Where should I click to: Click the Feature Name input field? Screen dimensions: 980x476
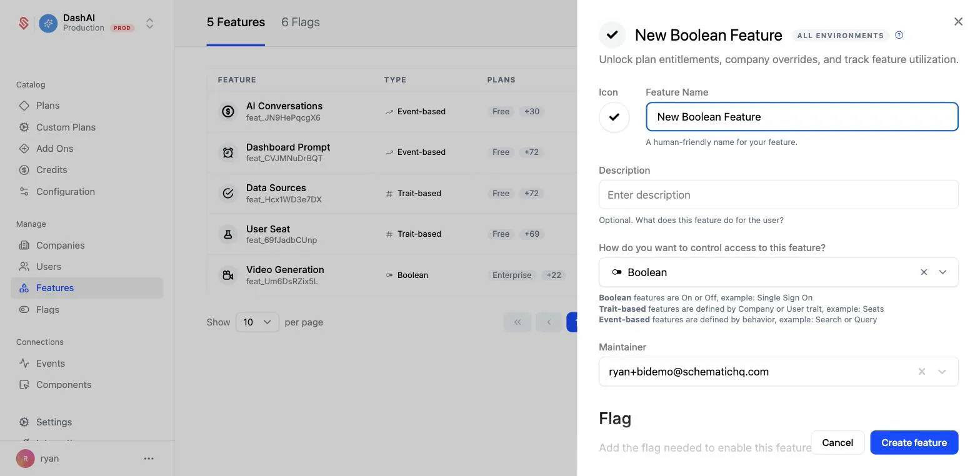point(802,117)
